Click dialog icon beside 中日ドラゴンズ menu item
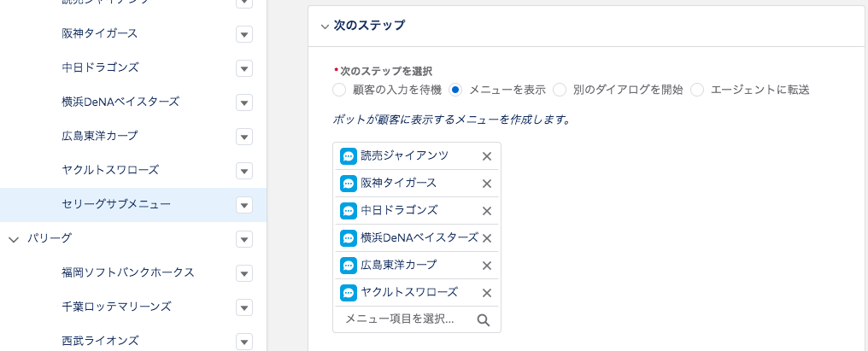 tap(349, 210)
